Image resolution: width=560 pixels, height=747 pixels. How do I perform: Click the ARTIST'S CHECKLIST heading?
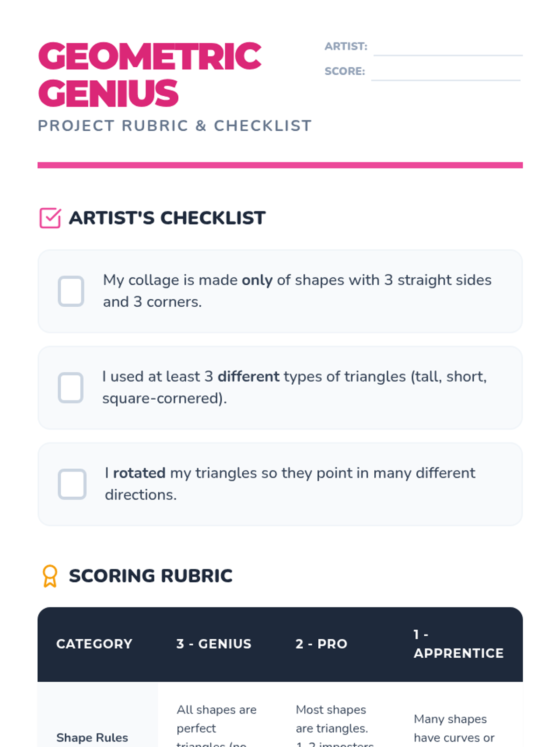click(x=167, y=218)
